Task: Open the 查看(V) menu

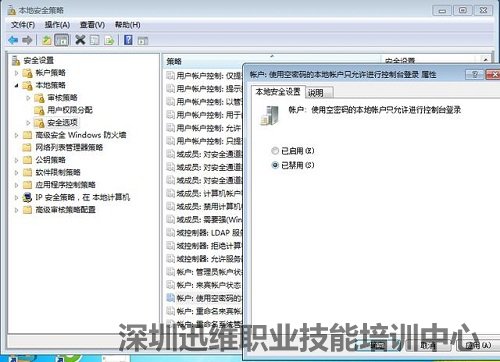Action: (x=92, y=25)
